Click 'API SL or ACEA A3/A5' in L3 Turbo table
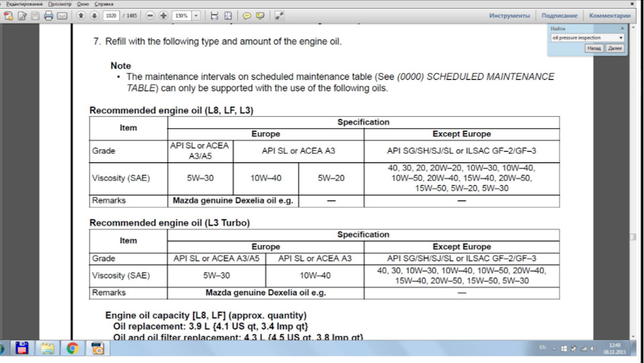The image size is (644, 363). click(x=217, y=259)
